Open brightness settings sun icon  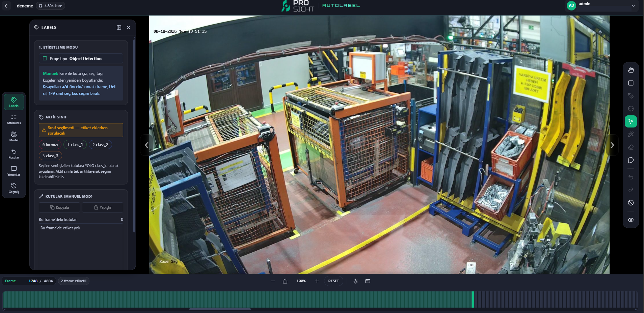coord(355,281)
